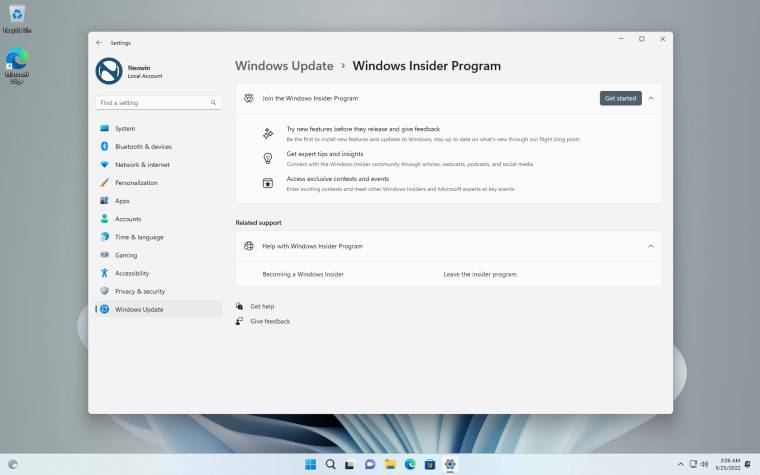Click the search magnifier in Find a setting

(x=213, y=103)
